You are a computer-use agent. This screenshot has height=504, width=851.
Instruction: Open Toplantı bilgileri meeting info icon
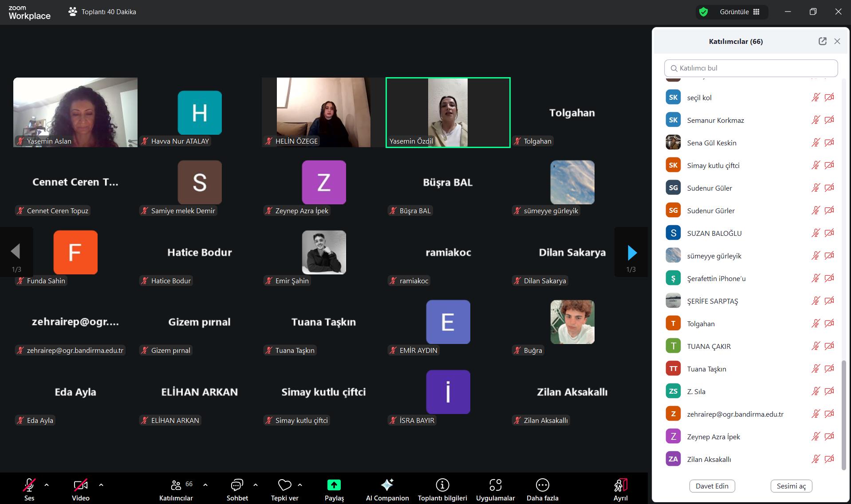click(442, 485)
